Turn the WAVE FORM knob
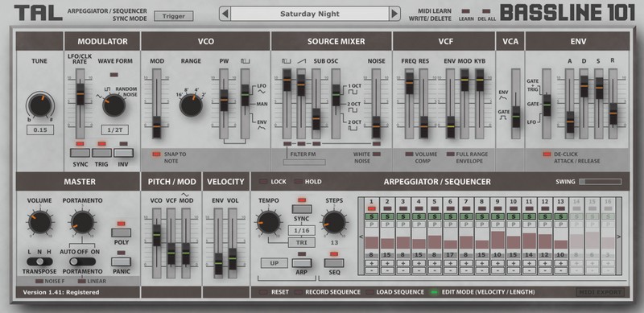Viewport: 644px width, 313px height. coord(114,105)
